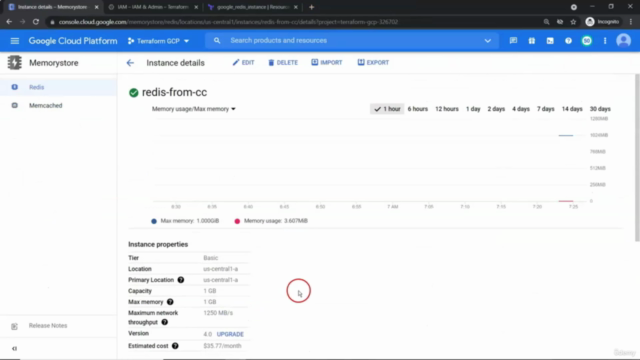Open the user account avatar
This screenshot has width=640, height=360.
pos(623,40)
